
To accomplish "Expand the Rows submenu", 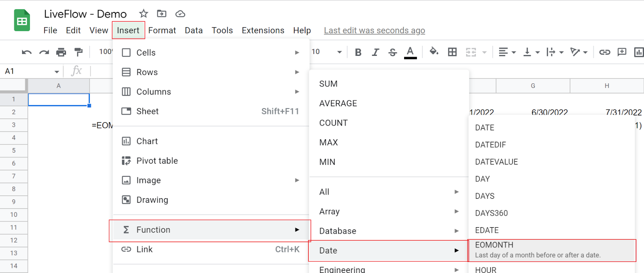I will pos(211,72).
